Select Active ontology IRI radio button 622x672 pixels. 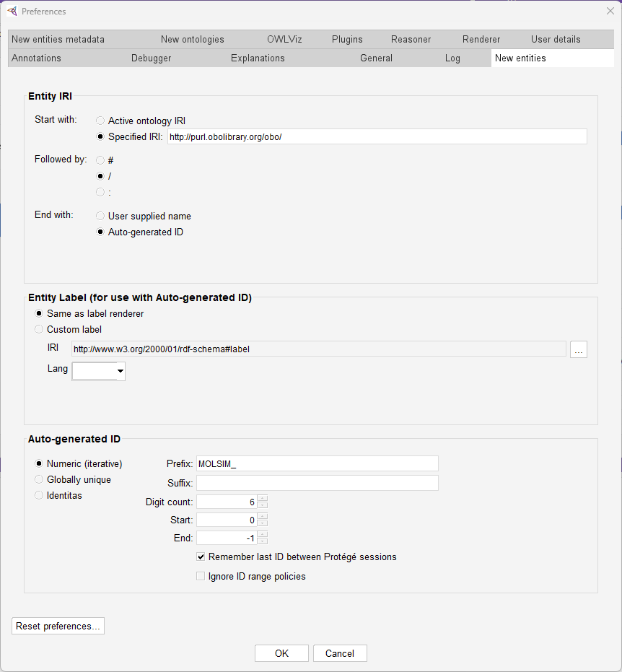click(100, 121)
